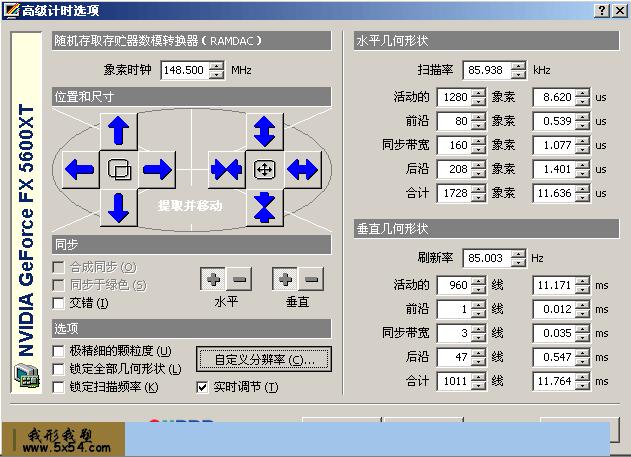Click the horizontal sync minus button
The height and width of the screenshot is (457, 631).
click(x=239, y=279)
